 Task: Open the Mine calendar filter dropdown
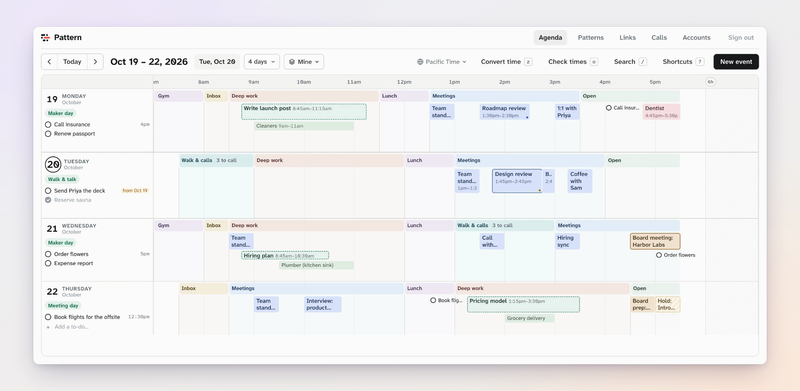pyautogui.click(x=304, y=62)
